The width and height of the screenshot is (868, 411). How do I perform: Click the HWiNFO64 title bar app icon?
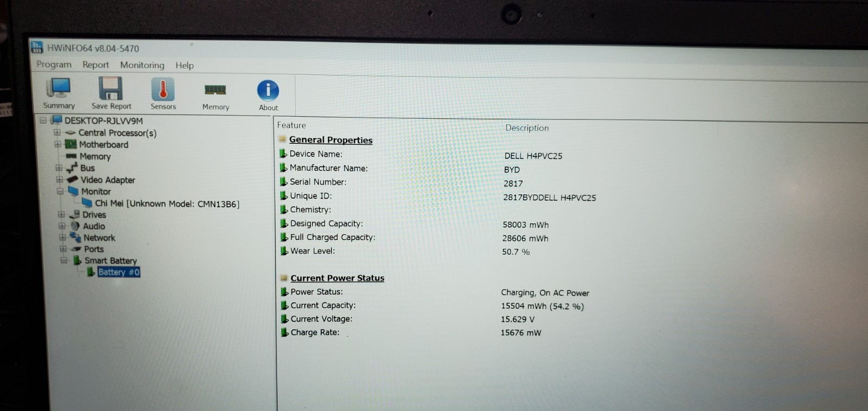tap(37, 47)
